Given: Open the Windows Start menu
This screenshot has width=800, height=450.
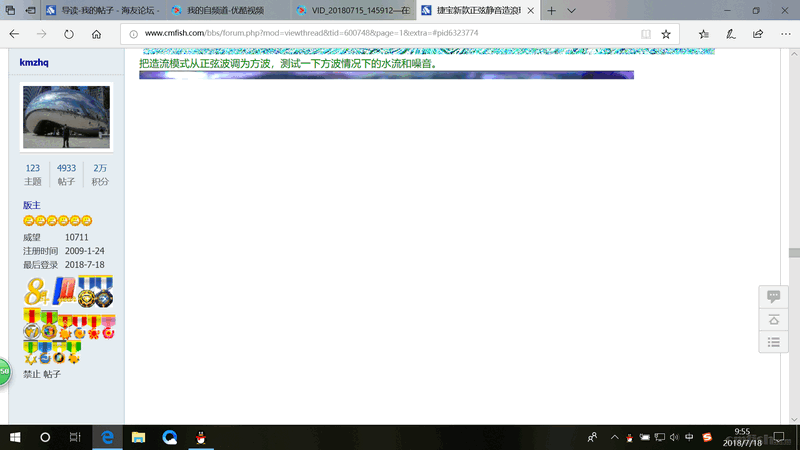Looking at the screenshot, I should click(x=15, y=437).
